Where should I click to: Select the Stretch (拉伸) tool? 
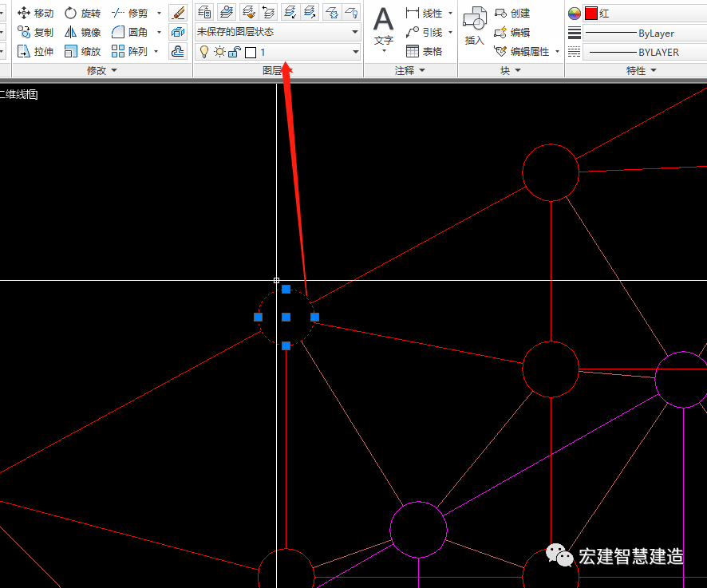point(35,51)
